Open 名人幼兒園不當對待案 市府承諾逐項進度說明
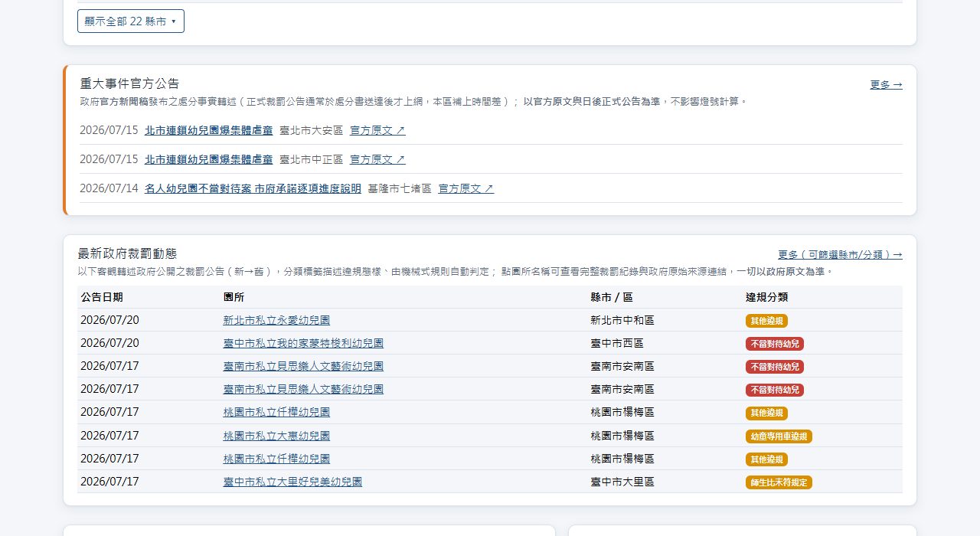Viewport: 980px width, 536px height. pos(253,188)
